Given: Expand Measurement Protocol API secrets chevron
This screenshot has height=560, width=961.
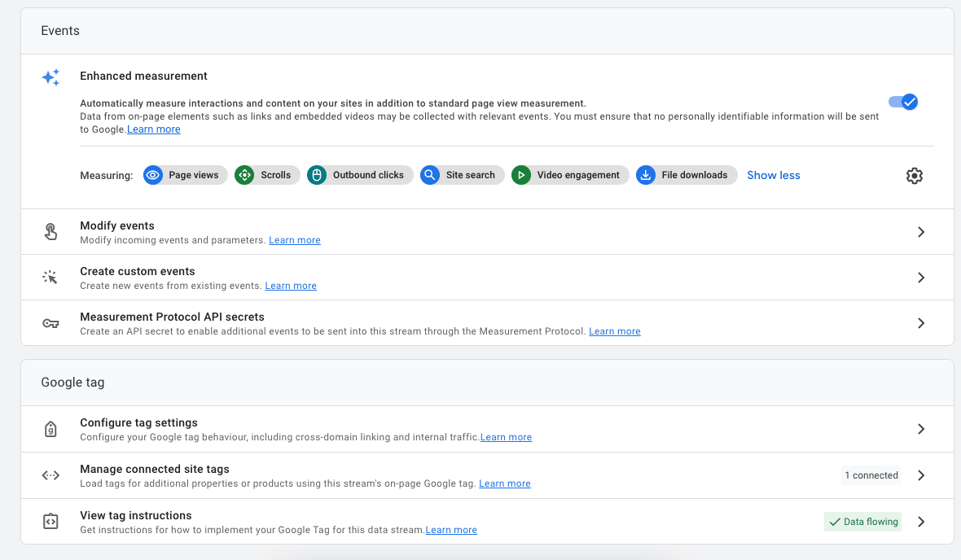Looking at the screenshot, I should pyautogui.click(x=921, y=323).
